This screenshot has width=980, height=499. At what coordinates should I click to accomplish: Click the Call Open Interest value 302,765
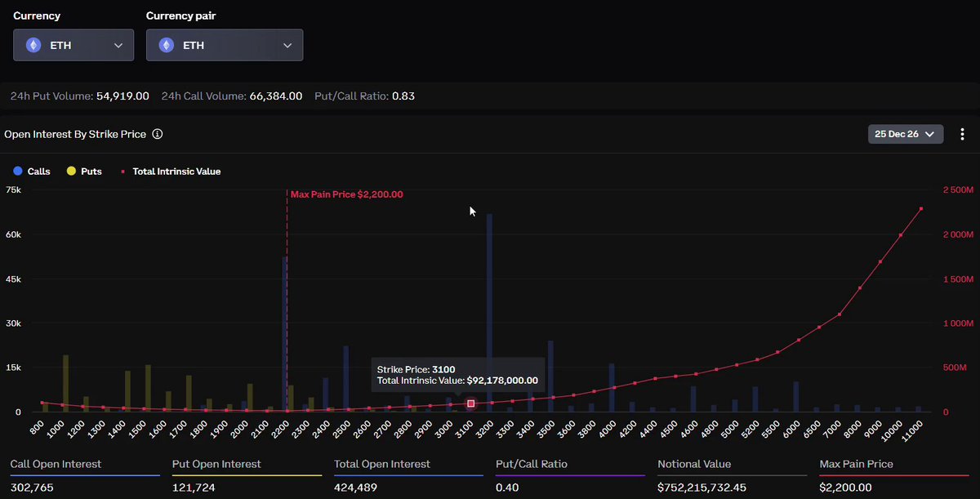(30, 488)
